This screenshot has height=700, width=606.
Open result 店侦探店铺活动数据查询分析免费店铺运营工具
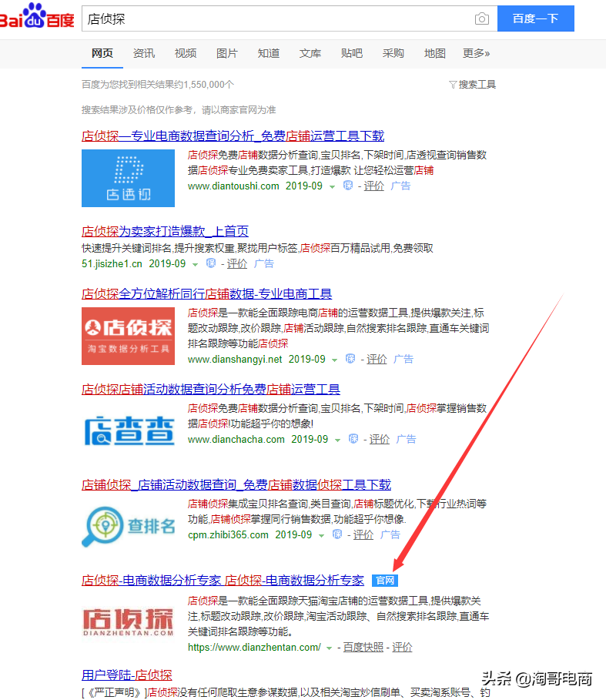click(211, 390)
